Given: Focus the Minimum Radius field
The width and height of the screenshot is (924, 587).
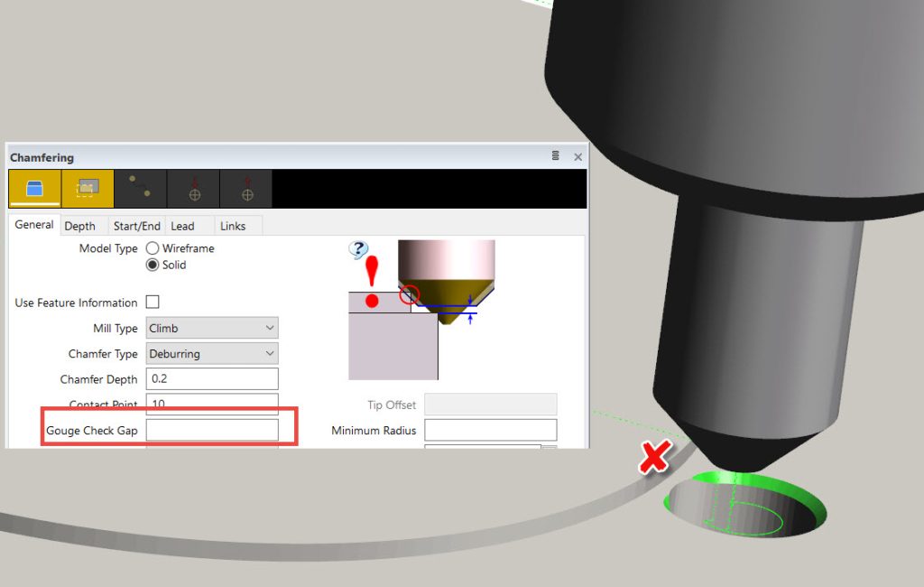Looking at the screenshot, I should (x=490, y=431).
